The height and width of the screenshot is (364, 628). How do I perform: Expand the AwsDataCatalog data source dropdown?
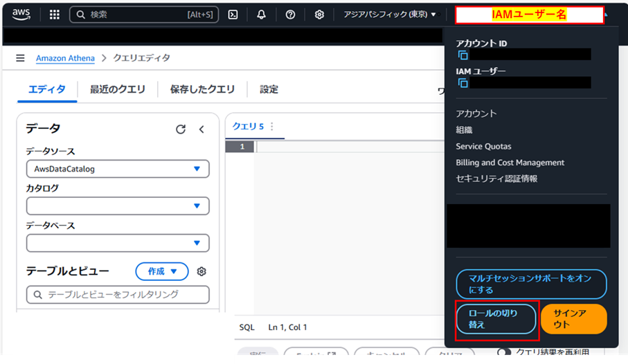tap(118, 169)
